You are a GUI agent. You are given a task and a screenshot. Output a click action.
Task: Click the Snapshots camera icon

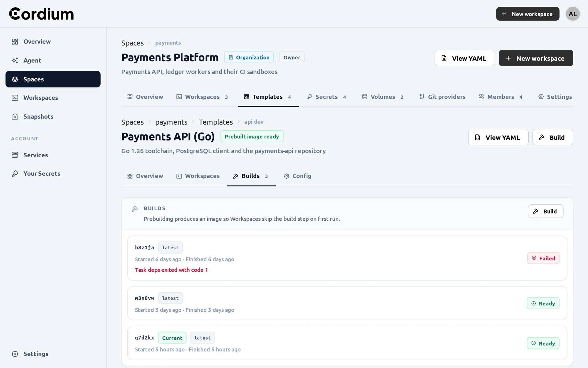coord(15,117)
